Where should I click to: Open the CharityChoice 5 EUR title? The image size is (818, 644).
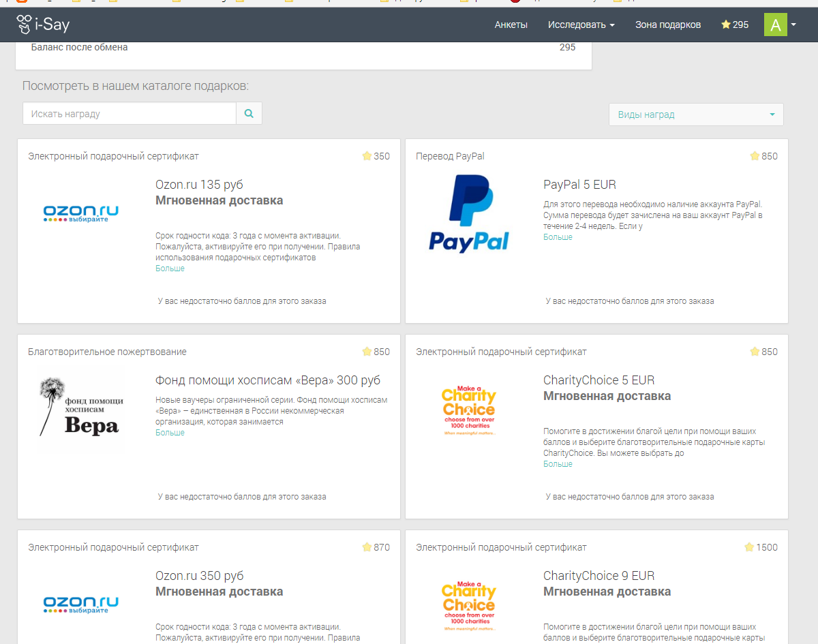pos(599,380)
